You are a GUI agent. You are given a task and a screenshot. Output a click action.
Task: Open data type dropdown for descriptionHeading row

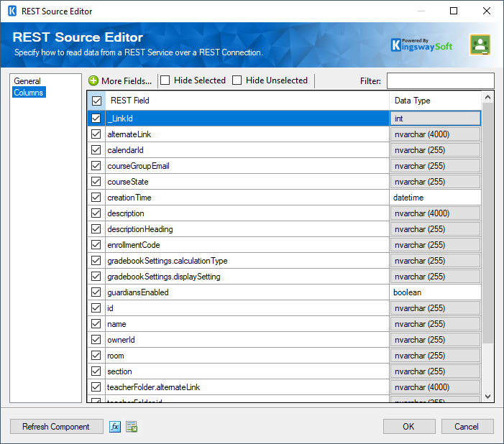pyautogui.click(x=435, y=229)
